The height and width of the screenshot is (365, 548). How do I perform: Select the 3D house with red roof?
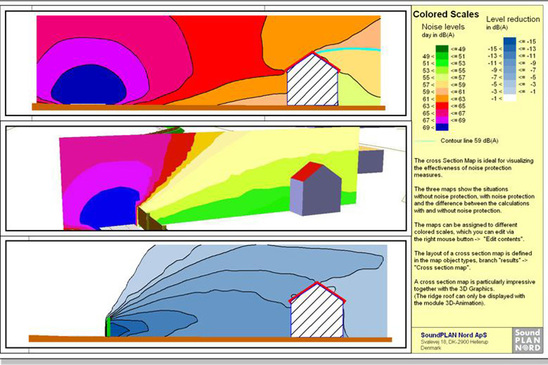tap(316, 189)
